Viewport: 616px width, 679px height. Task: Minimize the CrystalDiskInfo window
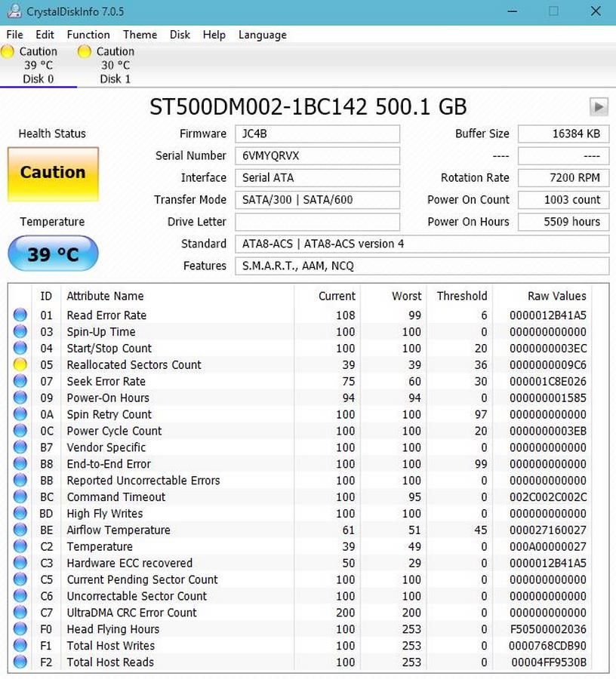[513, 11]
